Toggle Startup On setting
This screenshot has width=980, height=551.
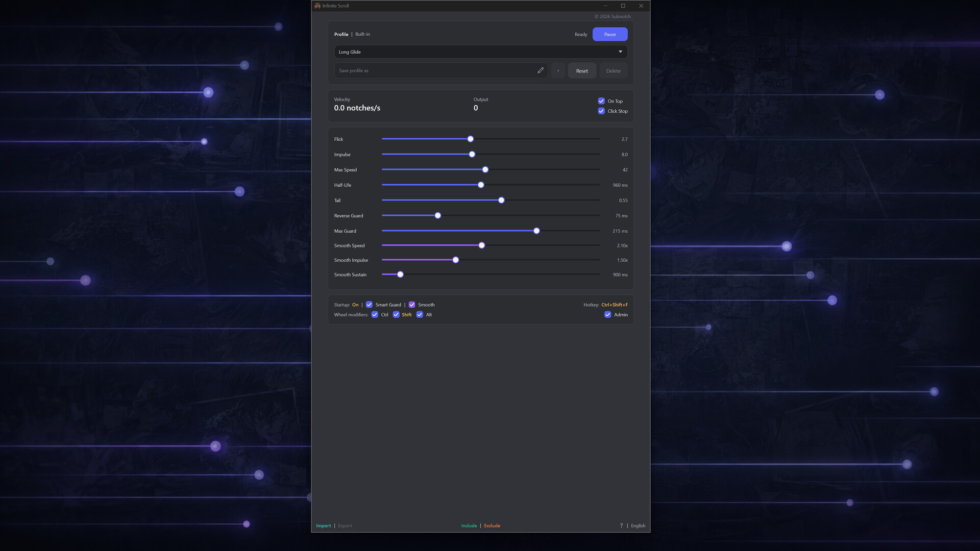click(x=355, y=305)
